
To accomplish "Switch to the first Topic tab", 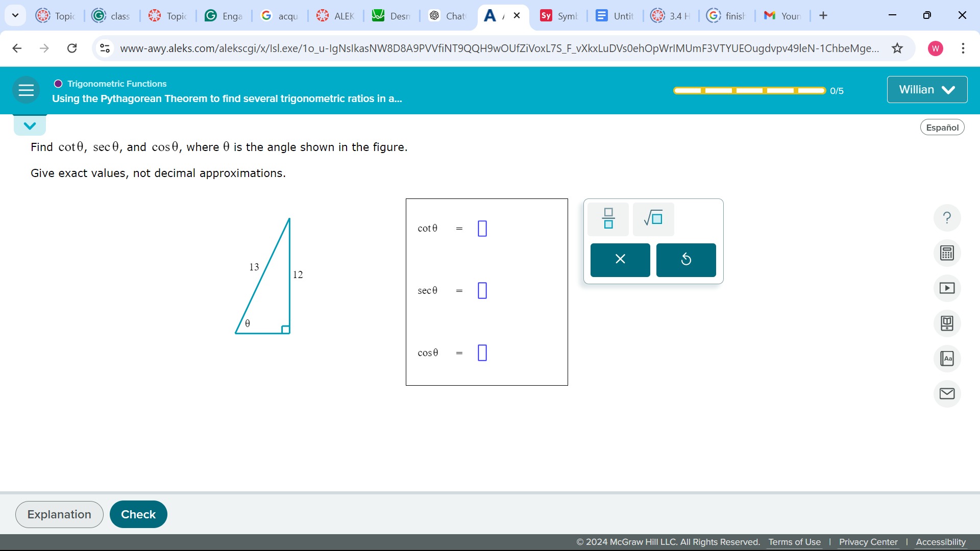I will tap(56, 16).
